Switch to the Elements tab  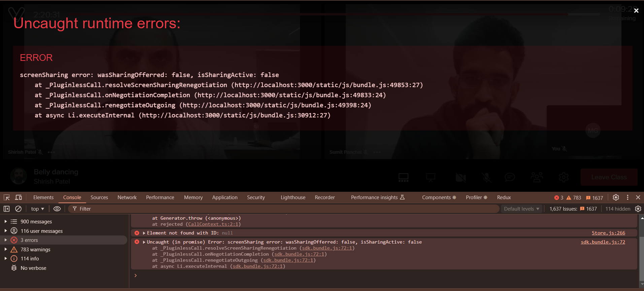click(43, 197)
